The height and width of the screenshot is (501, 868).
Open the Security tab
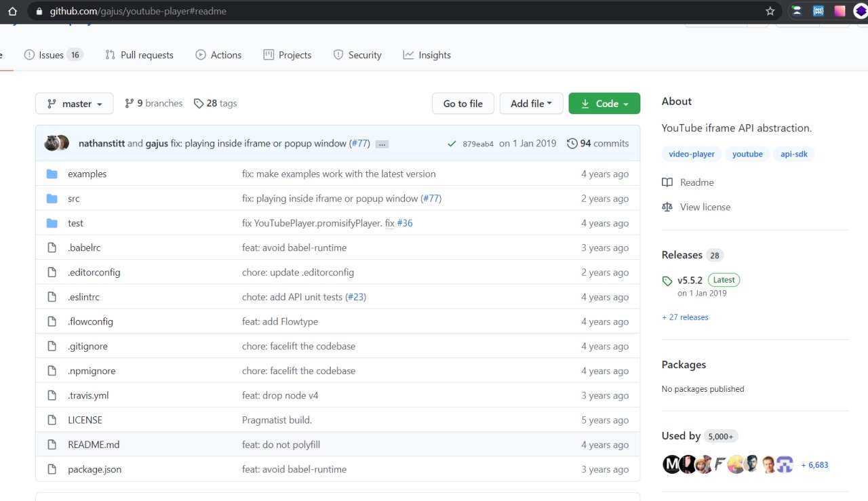click(x=357, y=55)
